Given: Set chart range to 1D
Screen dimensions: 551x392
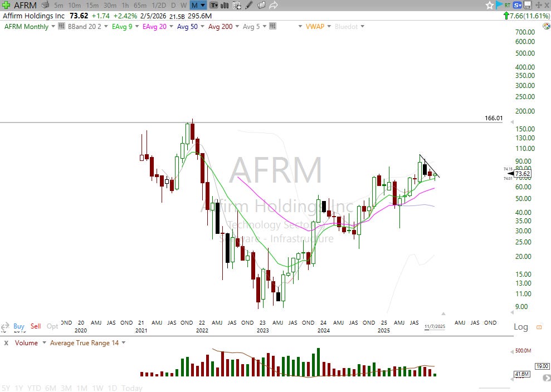Looking at the screenshot, I should click(112, 388).
